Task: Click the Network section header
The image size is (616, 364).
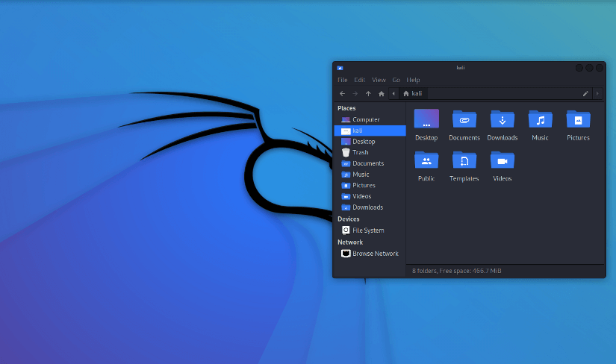Action: tap(350, 242)
